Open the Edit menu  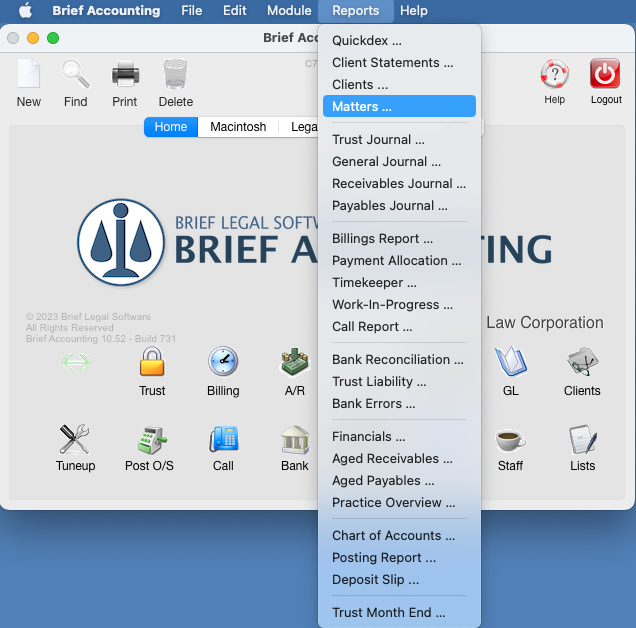234,11
